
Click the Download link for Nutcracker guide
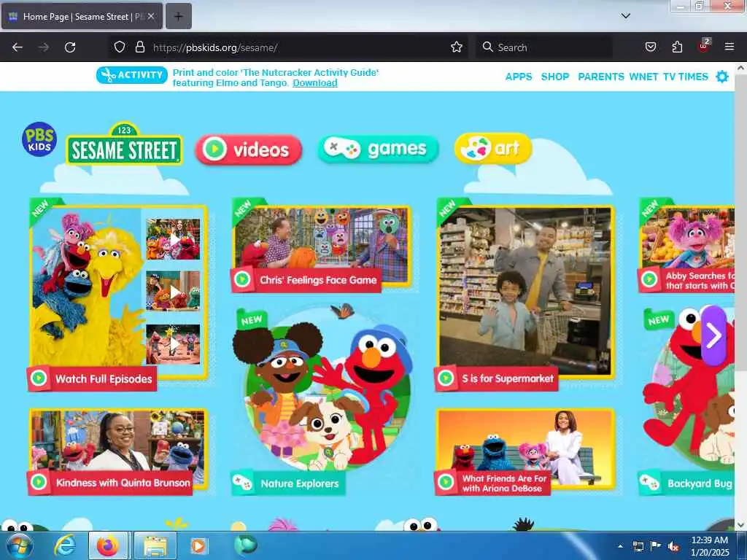[x=315, y=83]
